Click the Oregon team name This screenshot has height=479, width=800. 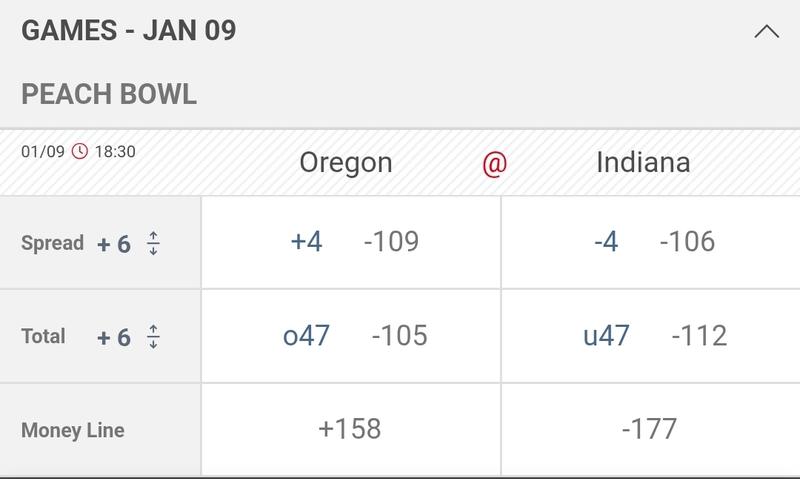346,162
